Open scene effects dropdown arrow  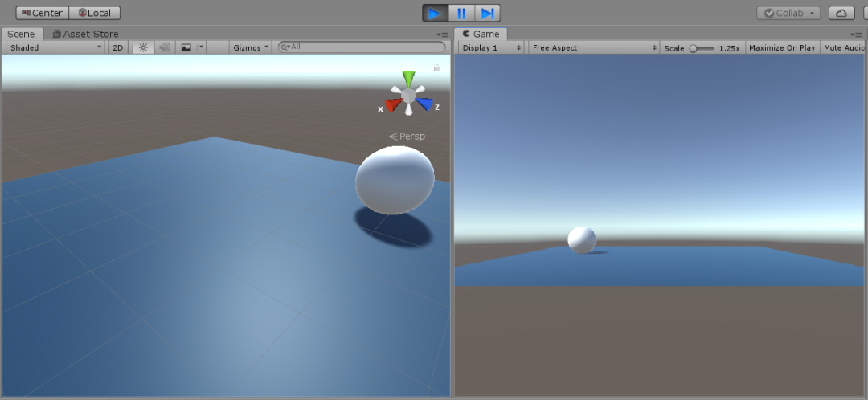point(202,47)
